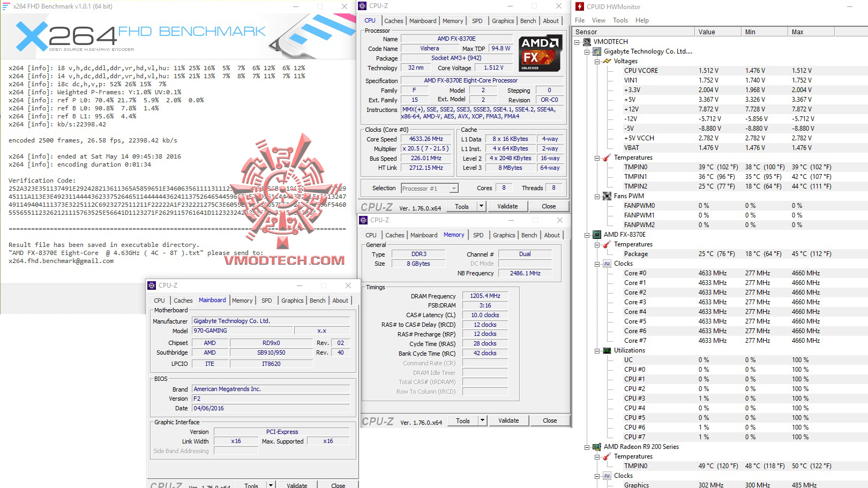Select the Core #0 clock row
The height and width of the screenshot is (488, 868).
tap(720, 273)
